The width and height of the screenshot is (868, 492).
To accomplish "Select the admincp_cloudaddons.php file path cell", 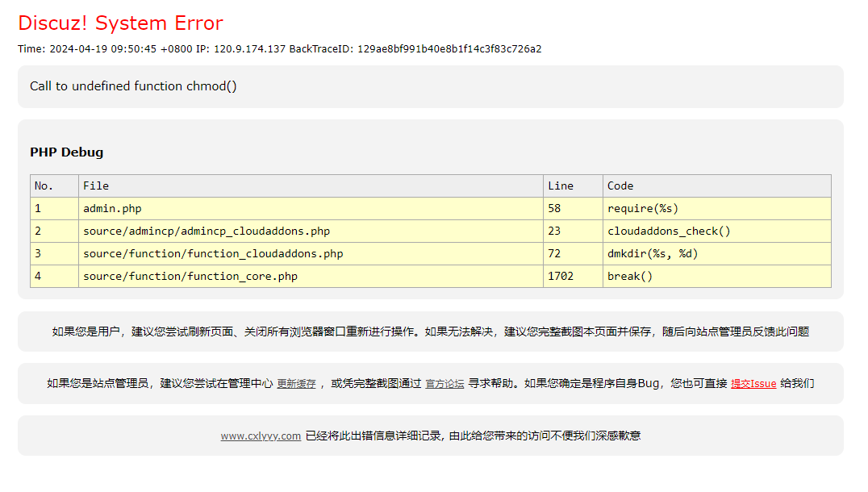I will tap(207, 231).
